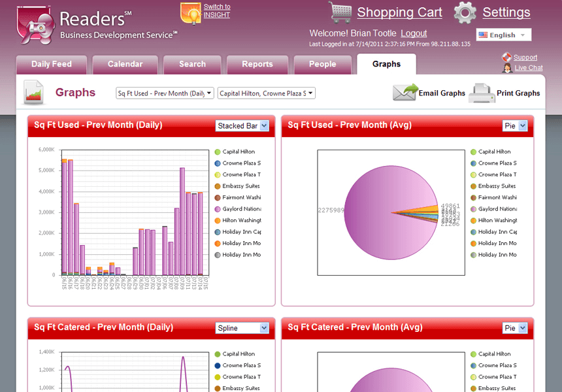
Task: Click Embassy Suites label, Catered Daily legend
Action: click(x=241, y=388)
